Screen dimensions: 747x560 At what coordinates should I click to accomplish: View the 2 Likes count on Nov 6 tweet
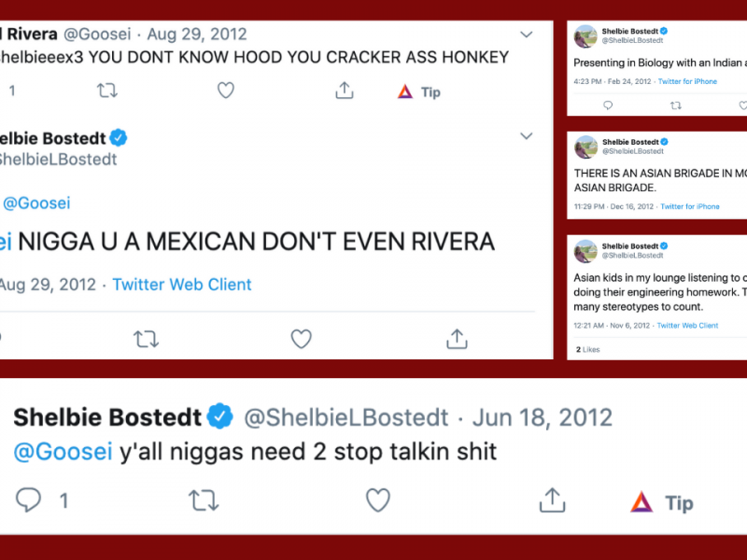click(588, 349)
